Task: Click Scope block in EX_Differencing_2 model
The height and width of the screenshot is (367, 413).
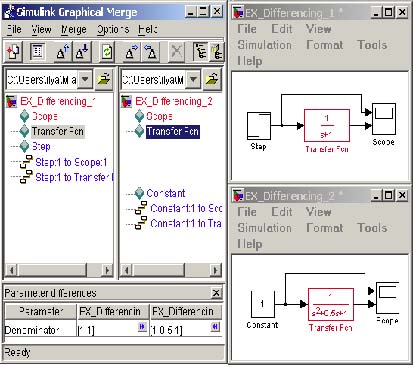Action: (x=387, y=298)
